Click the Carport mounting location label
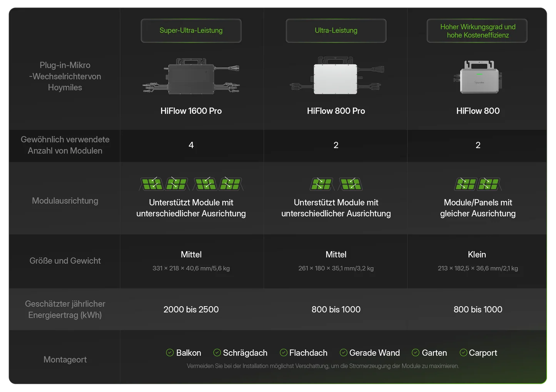 pos(483,353)
